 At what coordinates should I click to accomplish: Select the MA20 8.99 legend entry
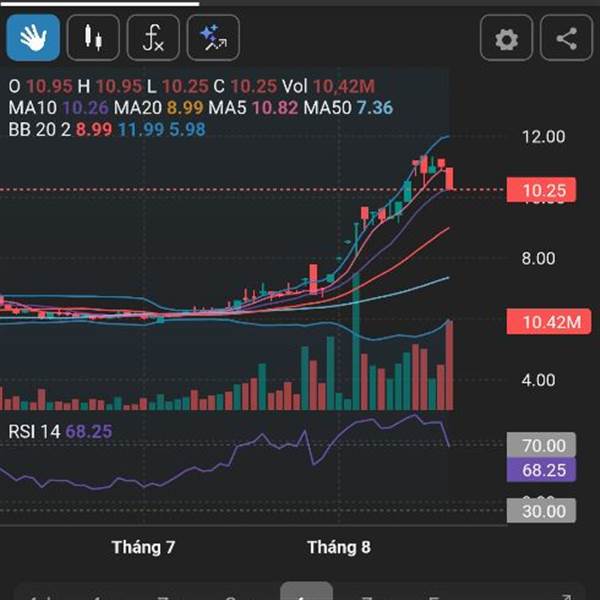coord(158,108)
